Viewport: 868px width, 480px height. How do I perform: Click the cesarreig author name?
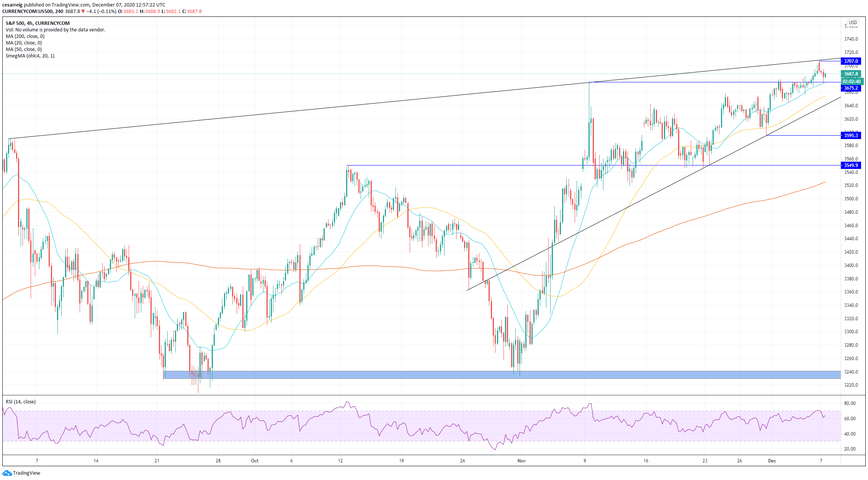[x=12, y=5]
